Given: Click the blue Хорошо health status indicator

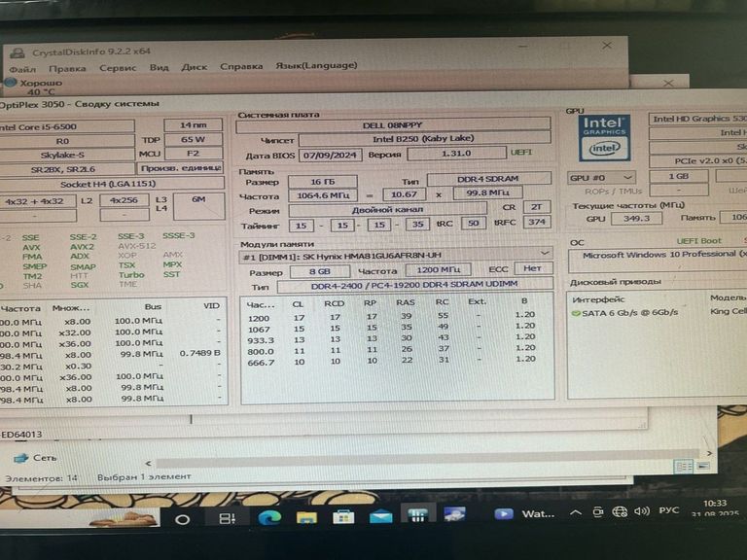Looking at the screenshot, I should pyautogui.click(x=11, y=83).
